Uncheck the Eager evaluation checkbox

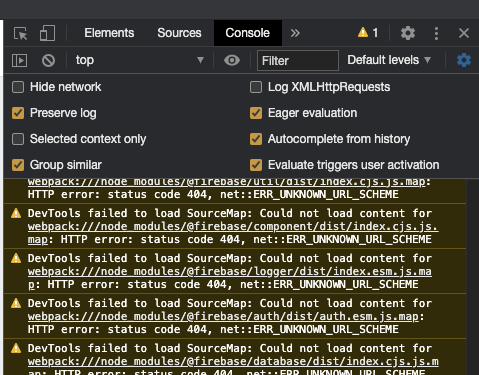tap(256, 113)
